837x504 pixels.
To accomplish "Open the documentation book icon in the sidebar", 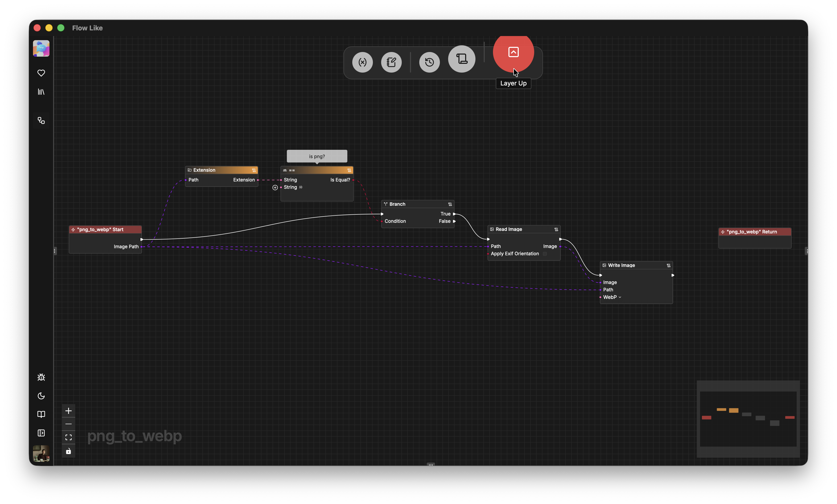I will tap(41, 414).
